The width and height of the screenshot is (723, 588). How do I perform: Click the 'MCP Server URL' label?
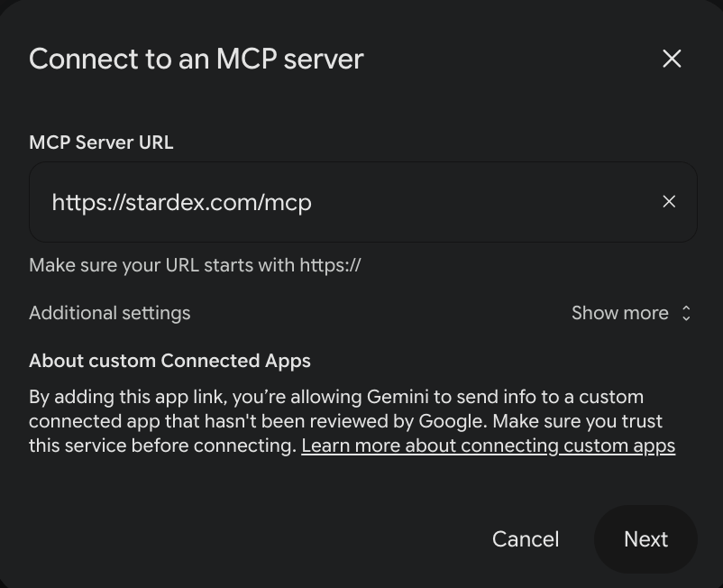[101, 142]
